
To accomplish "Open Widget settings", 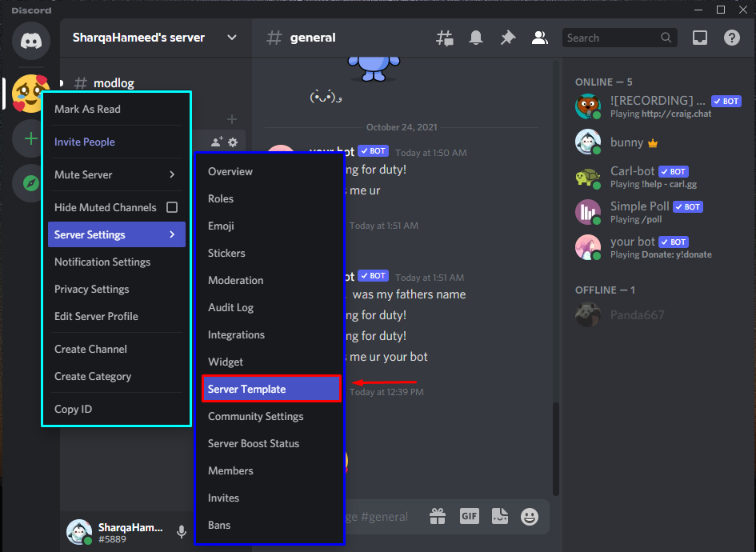I will pyautogui.click(x=271, y=362).
